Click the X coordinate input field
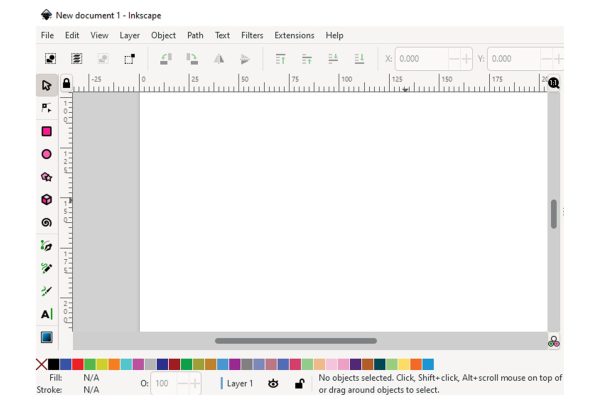The image size is (600, 400). click(x=421, y=59)
